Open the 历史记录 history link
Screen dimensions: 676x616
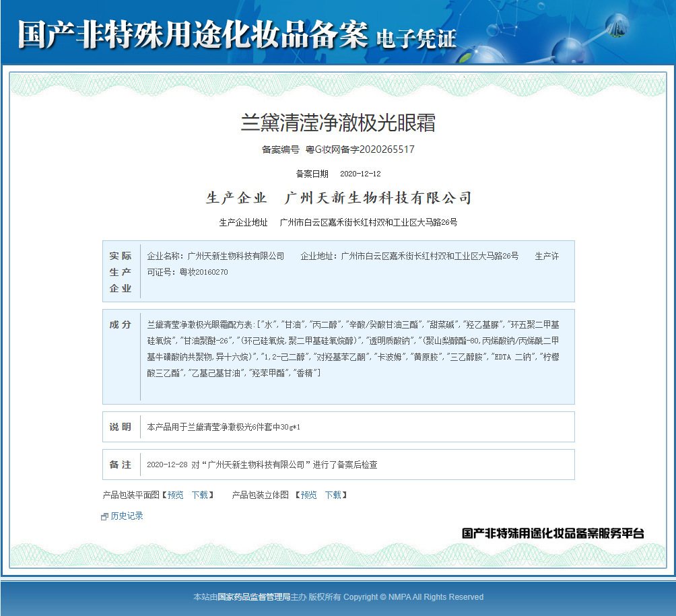[x=127, y=516]
